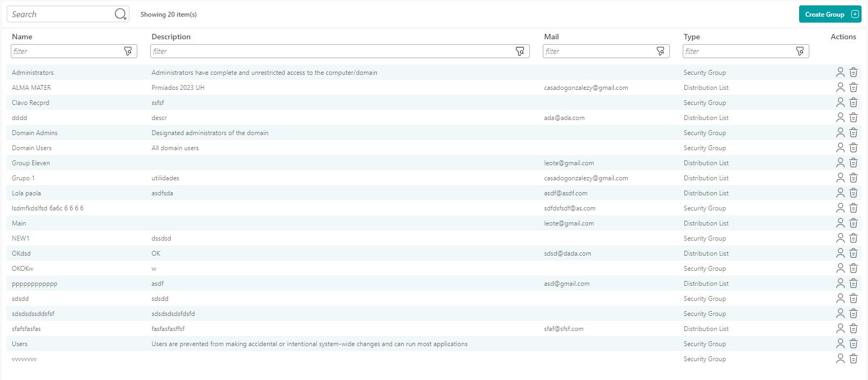Click trash icon for sdsdd group

pyautogui.click(x=853, y=298)
